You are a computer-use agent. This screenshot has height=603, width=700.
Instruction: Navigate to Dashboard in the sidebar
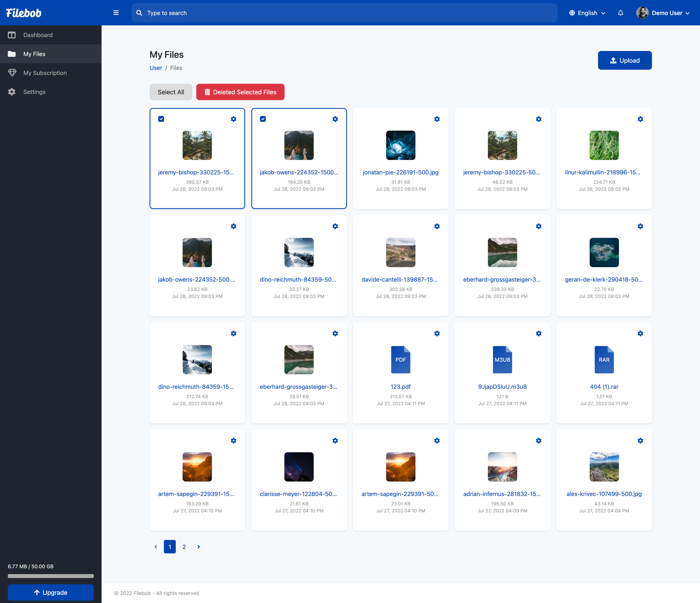point(38,35)
